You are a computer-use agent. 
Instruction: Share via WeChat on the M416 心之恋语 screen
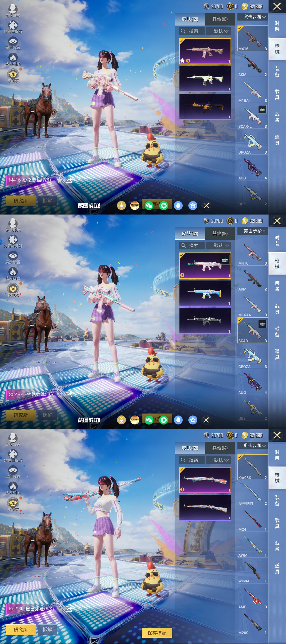pyautogui.click(x=149, y=206)
